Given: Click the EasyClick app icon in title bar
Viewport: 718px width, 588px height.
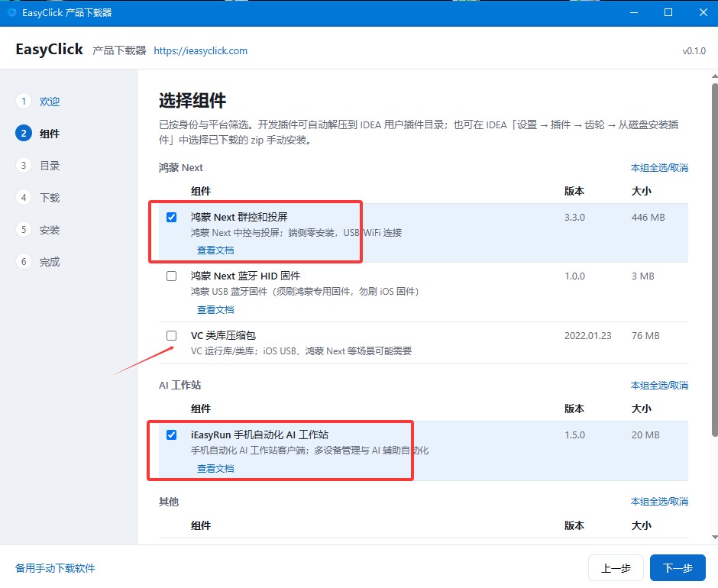Looking at the screenshot, I should pos(12,12).
